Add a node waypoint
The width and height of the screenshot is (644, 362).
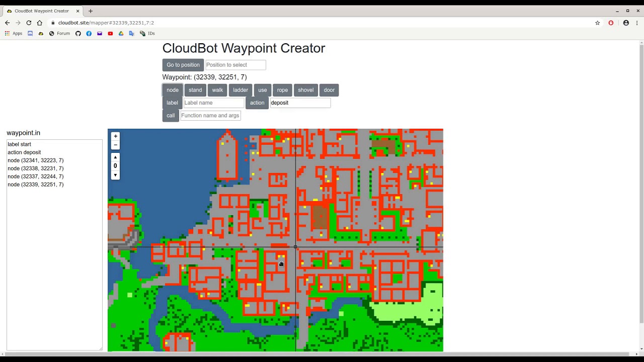click(x=173, y=90)
